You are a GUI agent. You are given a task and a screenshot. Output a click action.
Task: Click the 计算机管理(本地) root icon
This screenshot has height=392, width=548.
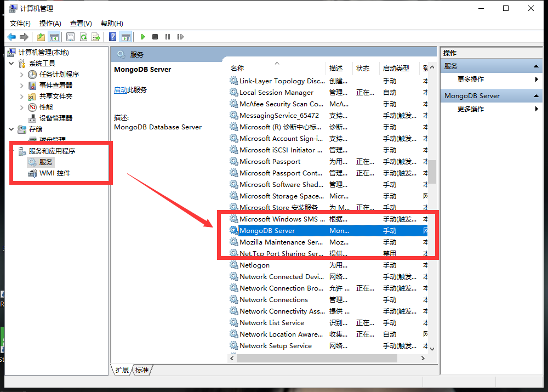coord(12,53)
